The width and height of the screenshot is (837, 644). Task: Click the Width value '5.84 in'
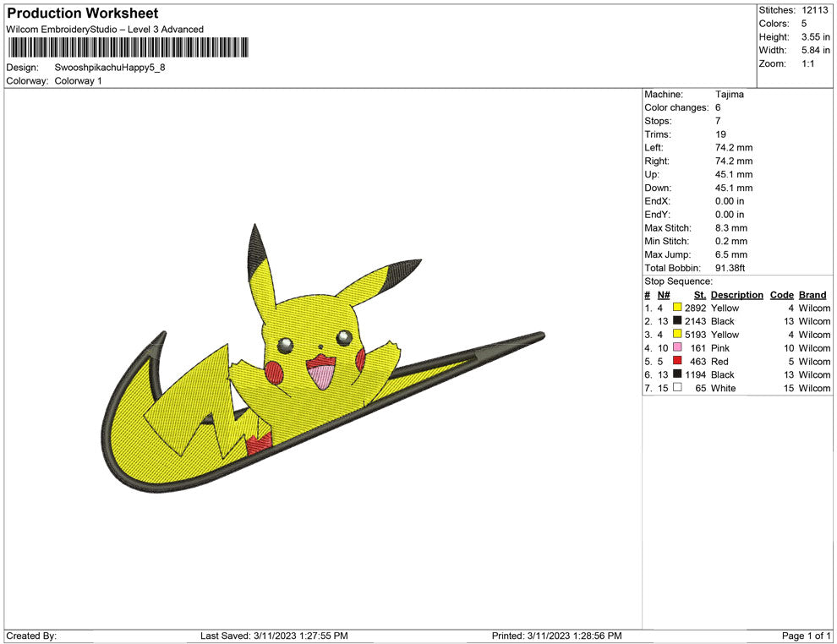(816, 50)
